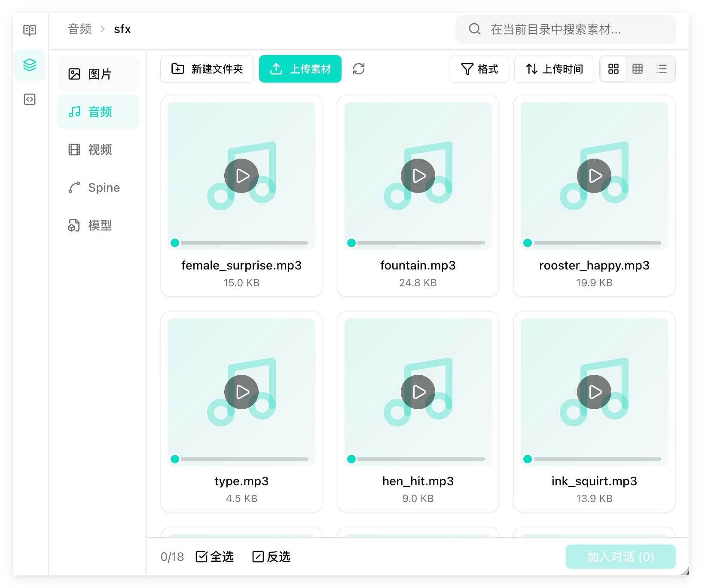The image size is (702, 588).
Task: Open the 视频 video category
Action: (98, 150)
